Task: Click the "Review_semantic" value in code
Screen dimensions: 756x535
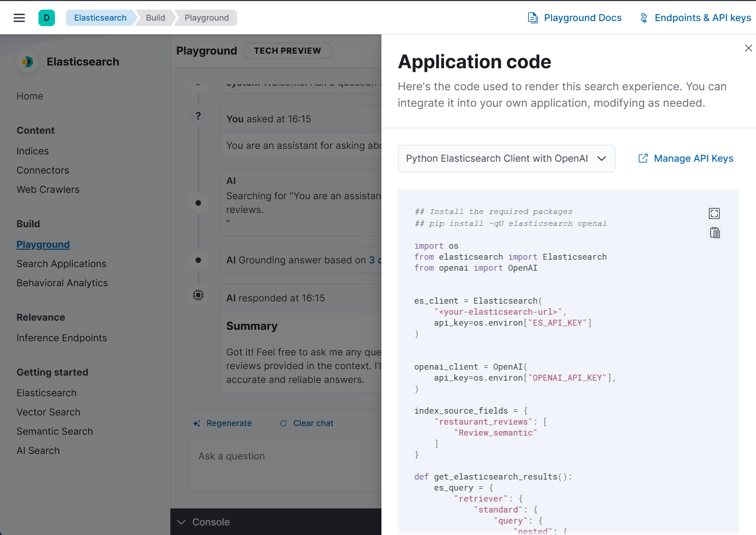Action: [x=495, y=433]
